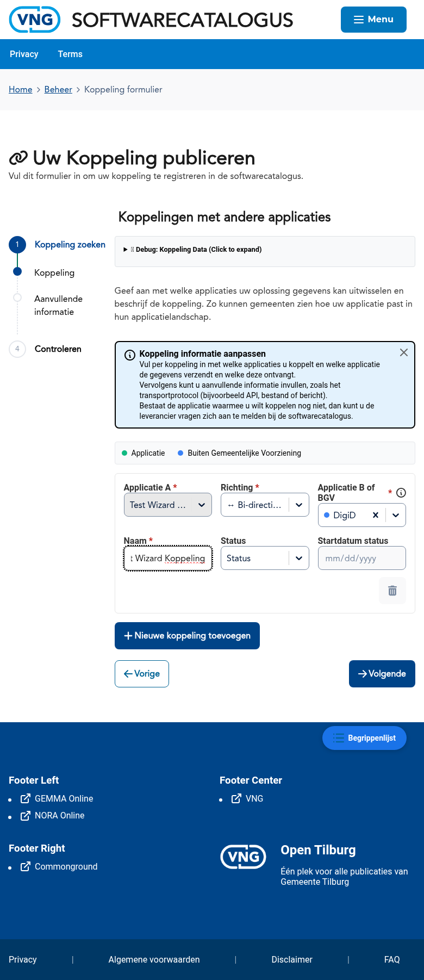This screenshot has width=424, height=980.
Task: Click the hamburger Menu icon
Action: click(x=359, y=19)
